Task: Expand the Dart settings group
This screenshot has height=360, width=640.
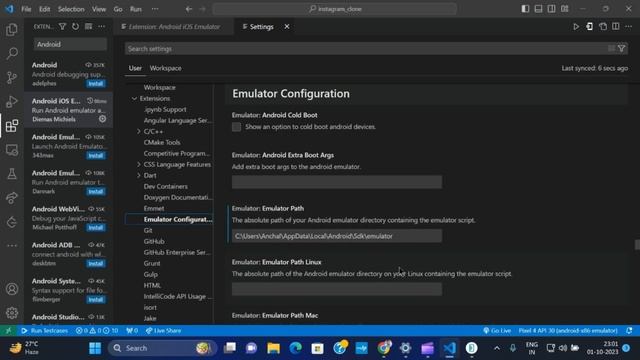Action: click(139, 176)
